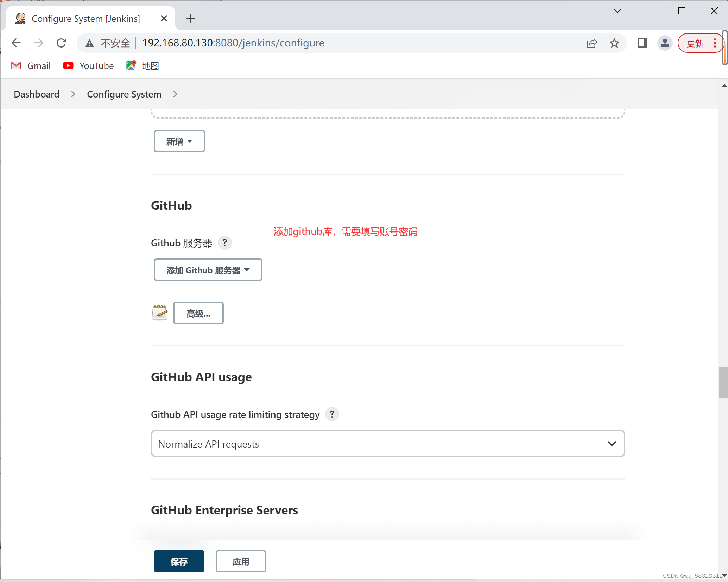
Task: Open 添加 Github 服务器 dropdown
Action: point(208,270)
